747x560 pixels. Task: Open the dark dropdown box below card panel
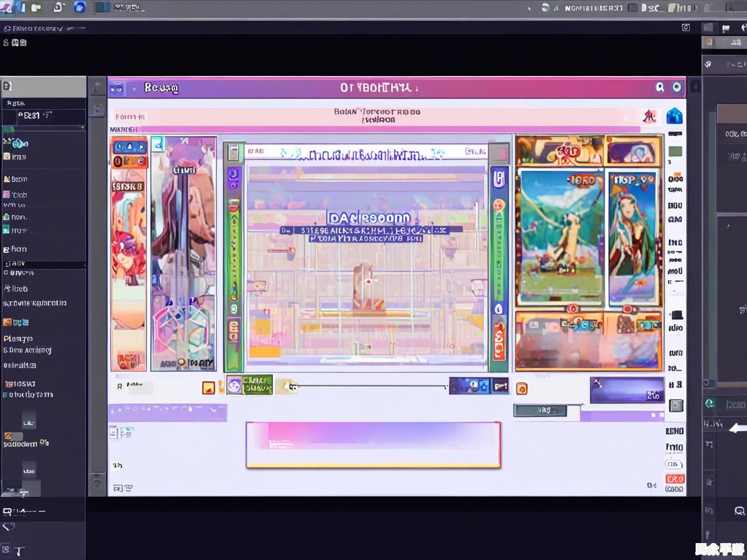click(x=540, y=411)
